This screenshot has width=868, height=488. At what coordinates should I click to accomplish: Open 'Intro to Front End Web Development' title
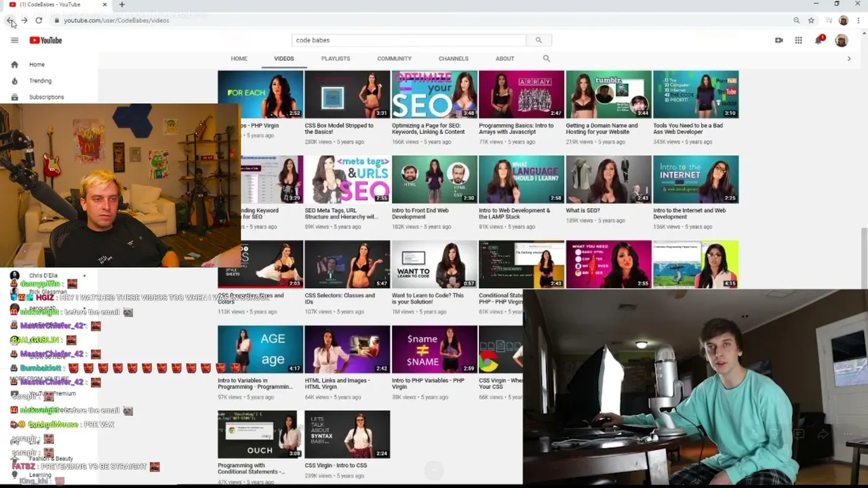pos(420,213)
